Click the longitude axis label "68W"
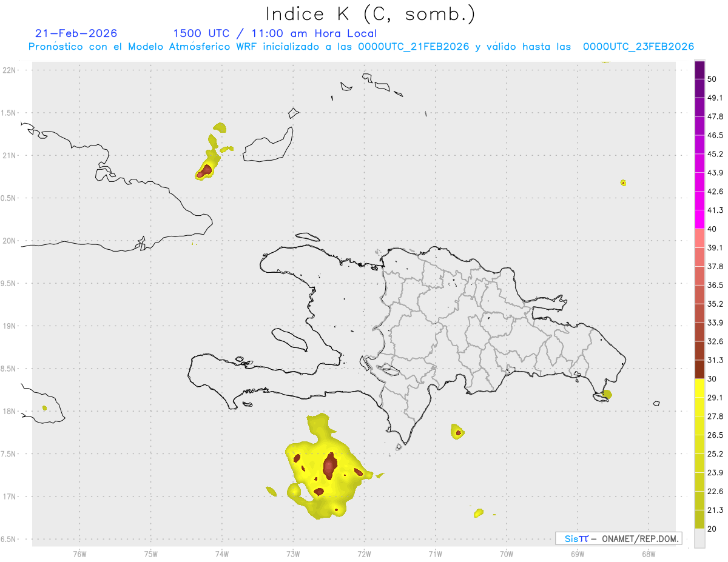Image resolution: width=728 pixels, height=562 pixels. pos(649,554)
